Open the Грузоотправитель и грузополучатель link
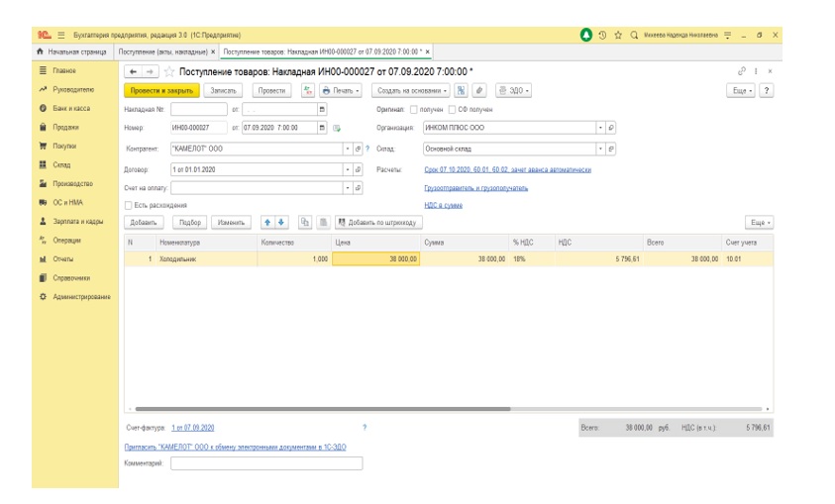The image size is (835, 504). point(475,187)
